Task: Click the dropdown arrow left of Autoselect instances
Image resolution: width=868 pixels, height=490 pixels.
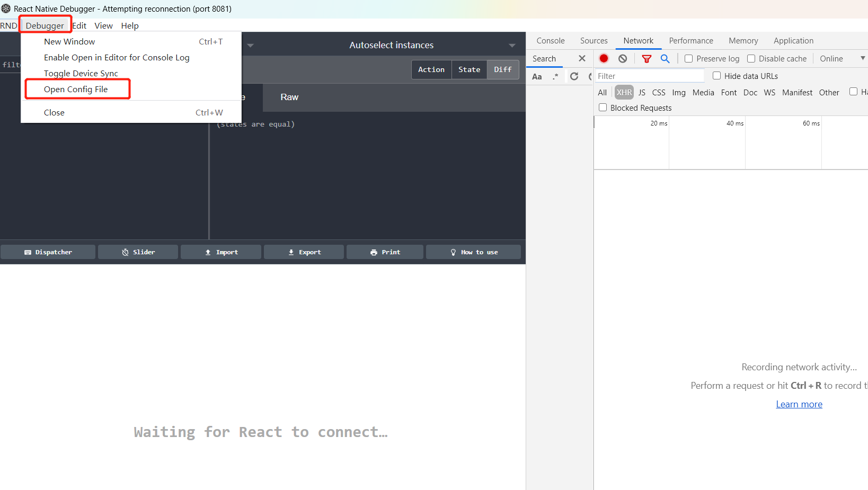Action: tap(250, 45)
